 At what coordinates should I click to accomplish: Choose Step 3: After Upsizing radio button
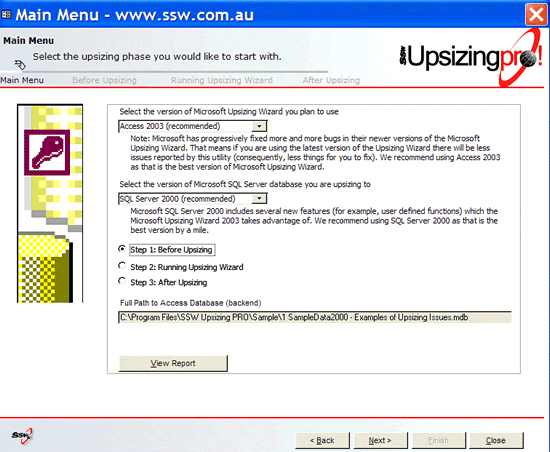(122, 281)
